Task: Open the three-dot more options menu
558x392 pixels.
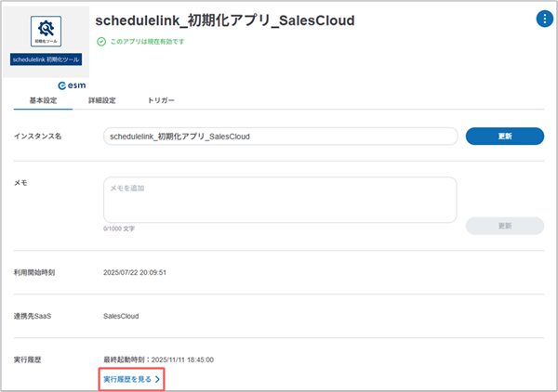Action: click(544, 20)
